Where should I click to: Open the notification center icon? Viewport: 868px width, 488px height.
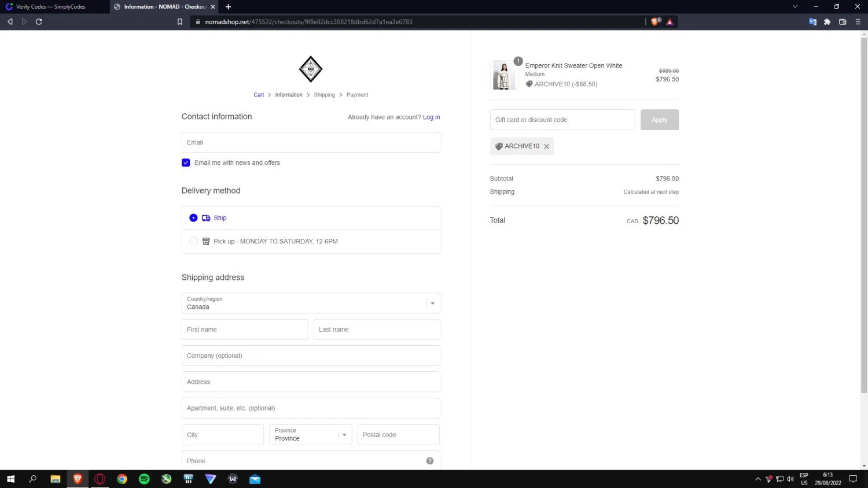(853, 479)
